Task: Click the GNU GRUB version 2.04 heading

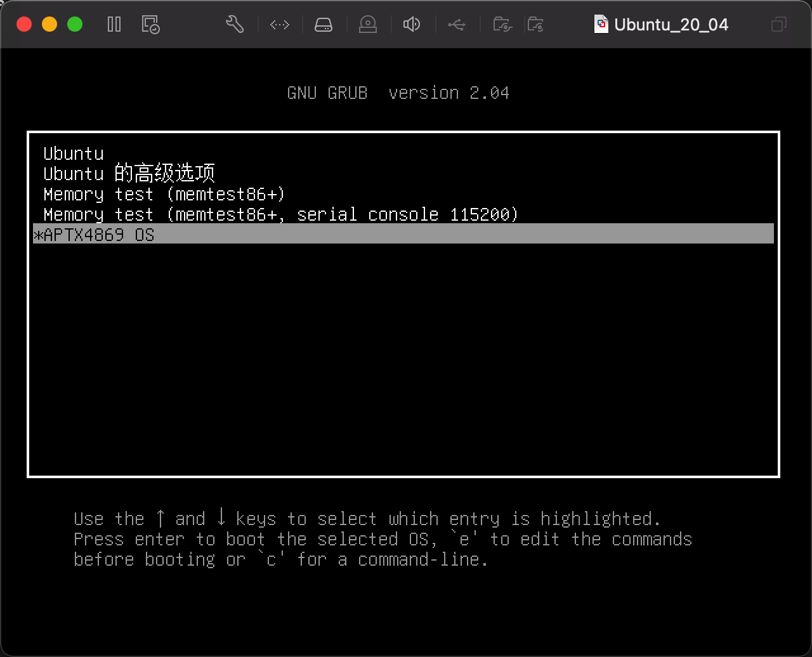Action: pyautogui.click(x=398, y=93)
